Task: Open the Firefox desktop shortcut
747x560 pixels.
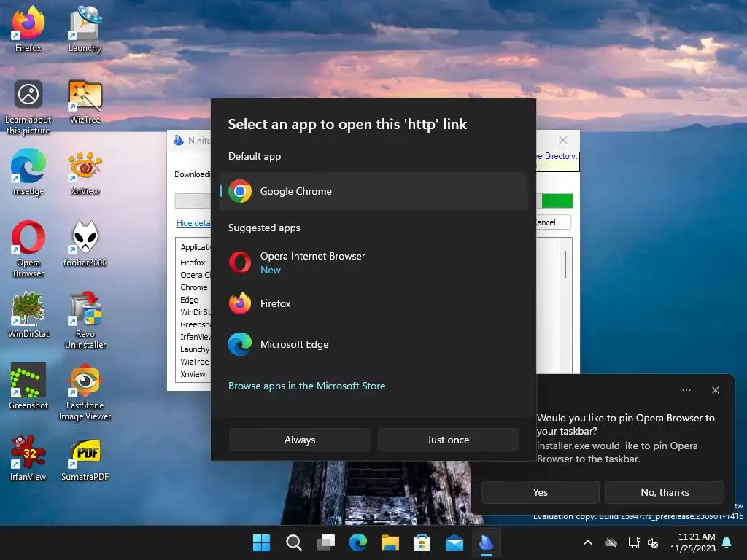Action: click(28, 28)
